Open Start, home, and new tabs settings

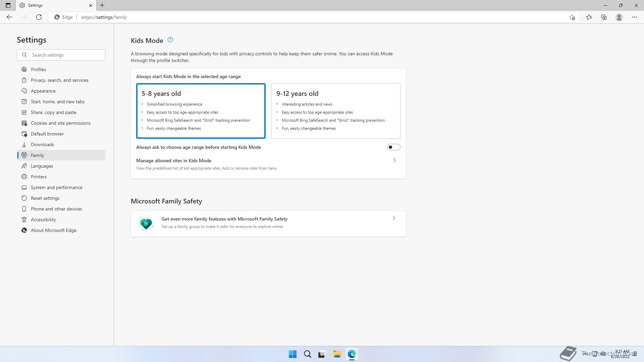point(61,102)
